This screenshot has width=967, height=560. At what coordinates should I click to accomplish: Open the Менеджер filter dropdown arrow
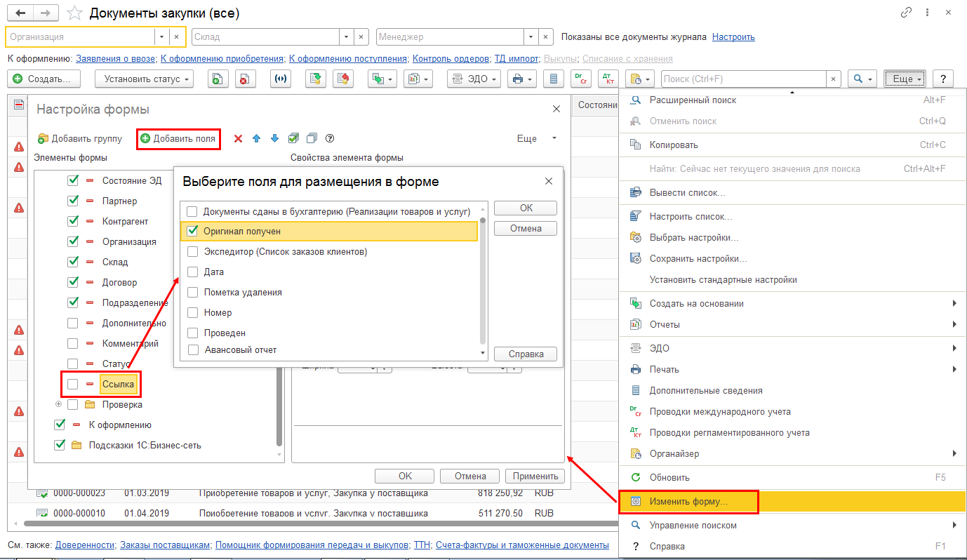coord(532,36)
